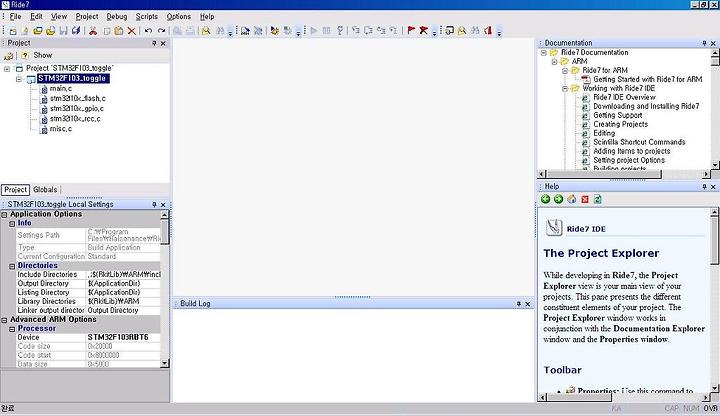Image resolution: width=720 pixels, height=416 pixels.
Task: Click the properties icon left of Show
Action: point(8,56)
